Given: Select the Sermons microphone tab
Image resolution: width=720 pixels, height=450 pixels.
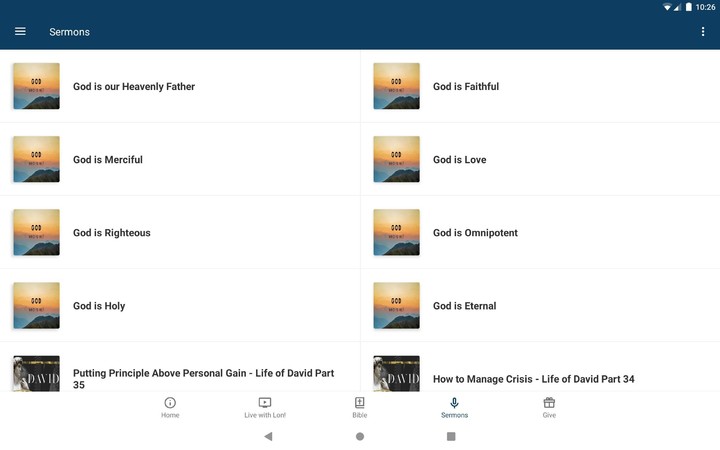Looking at the screenshot, I should tap(454, 407).
